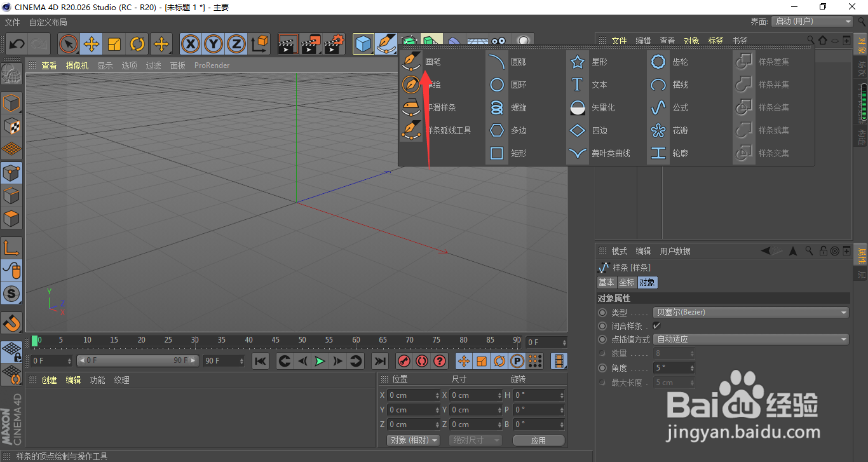868x462 pixels.
Task: Click the green timeline playhead at frame 0
Action: click(34, 341)
